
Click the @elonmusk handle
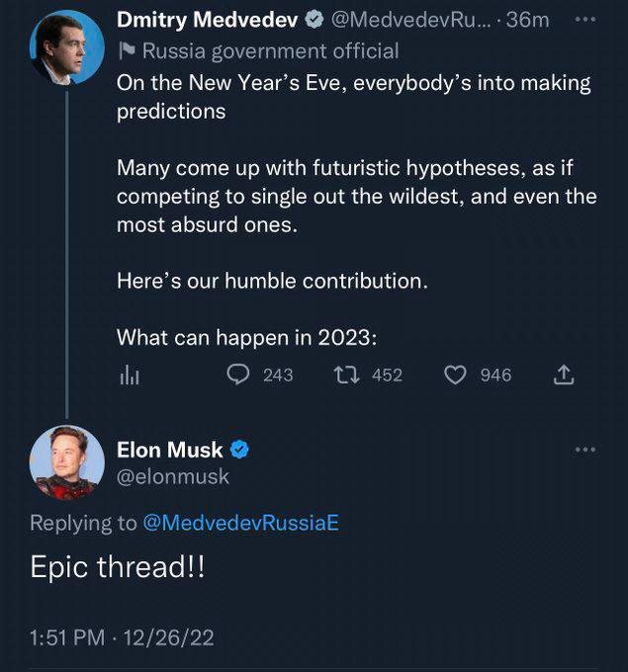pyautogui.click(x=173, y=476)
